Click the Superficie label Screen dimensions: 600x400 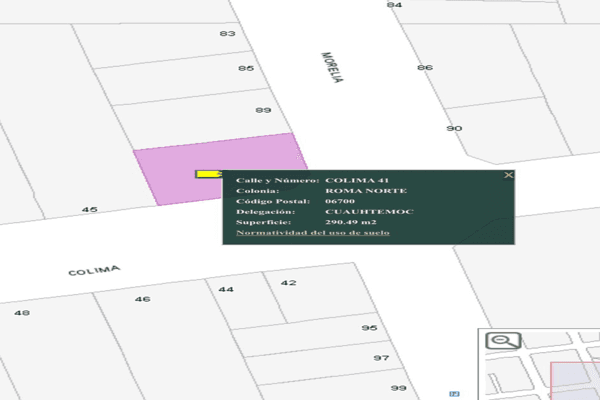[264, 222]
